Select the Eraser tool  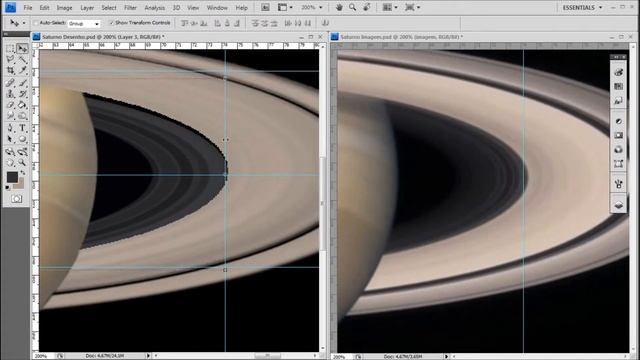pos(10,105)
